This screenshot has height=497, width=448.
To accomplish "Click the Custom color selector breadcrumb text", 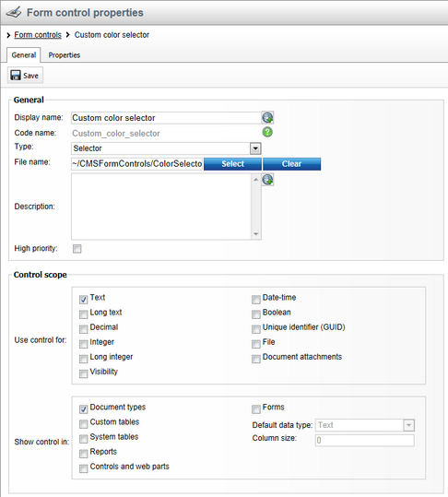I will click(x=112, y=35).
